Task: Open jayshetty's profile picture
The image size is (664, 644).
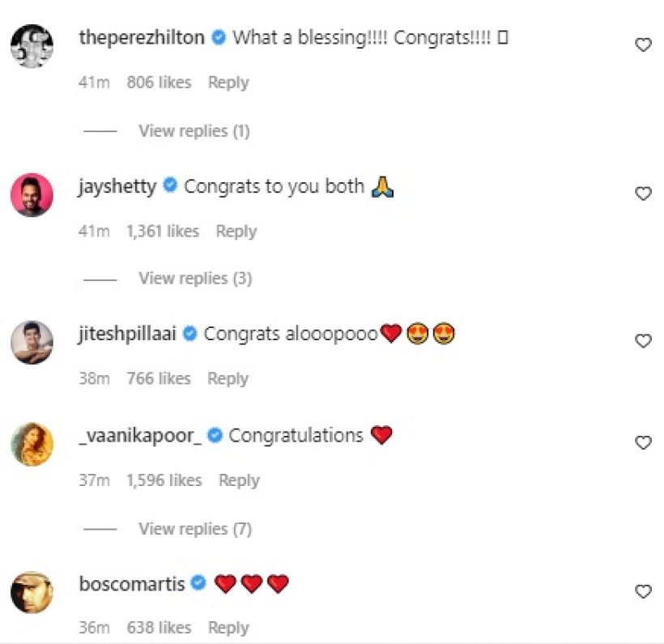Action: click(32, 194)
